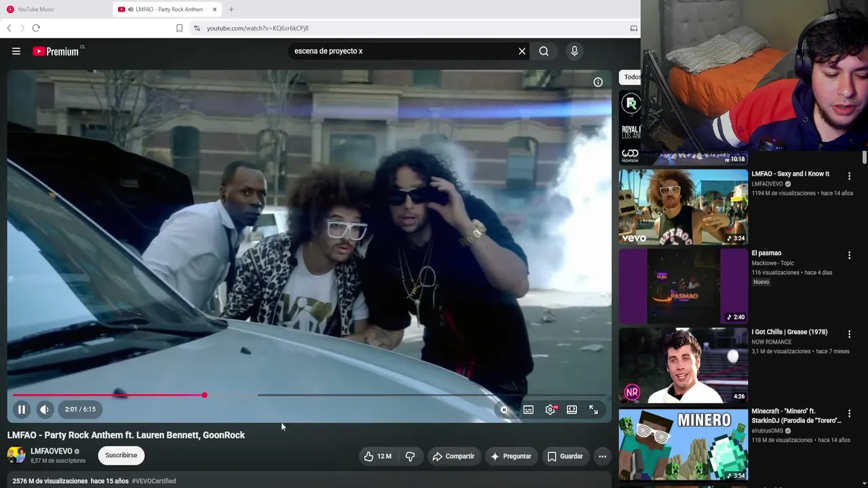
Task: Open the options menu for Minecraft Minero
Action: 849,413
